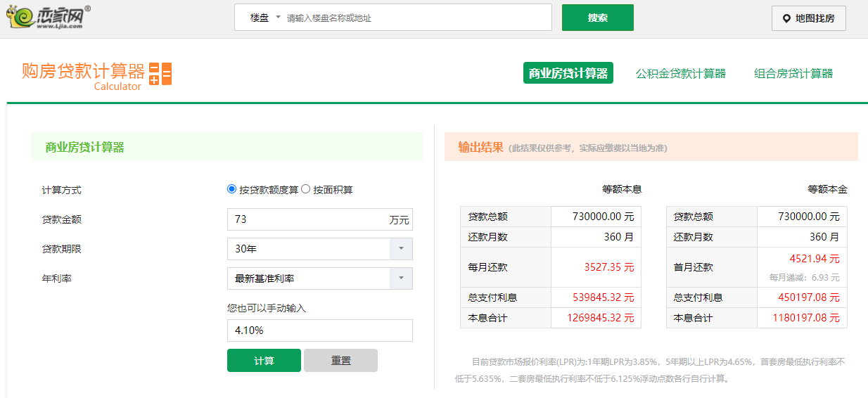Expand the 最新基准利率 dropdown

(x=320, y=278)
